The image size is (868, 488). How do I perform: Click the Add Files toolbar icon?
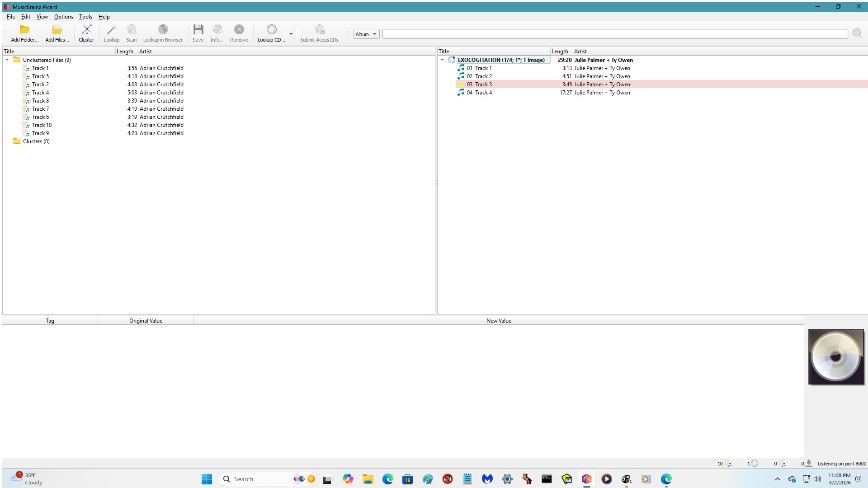point(57,30)
